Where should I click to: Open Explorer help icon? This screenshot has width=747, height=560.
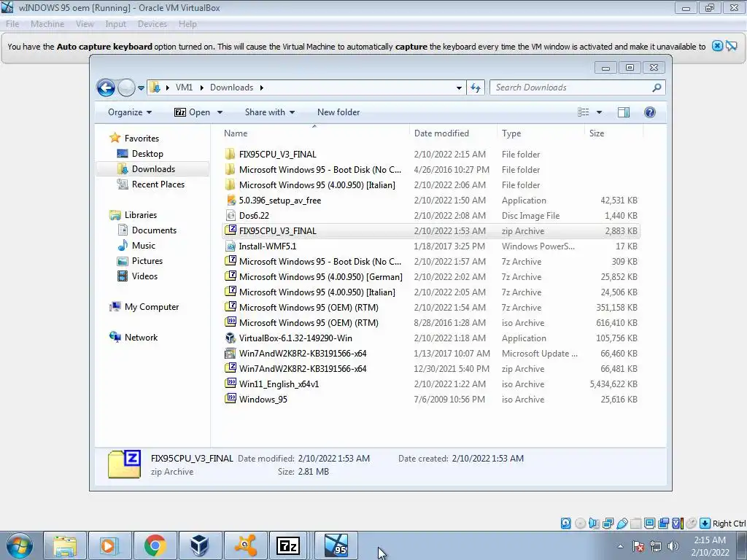(x=650, y=112)
